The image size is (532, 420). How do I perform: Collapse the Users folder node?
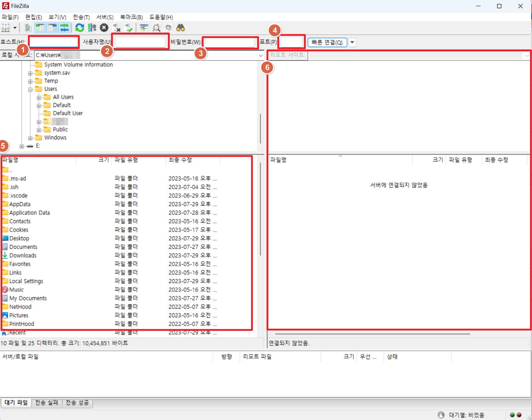point(30,89)
